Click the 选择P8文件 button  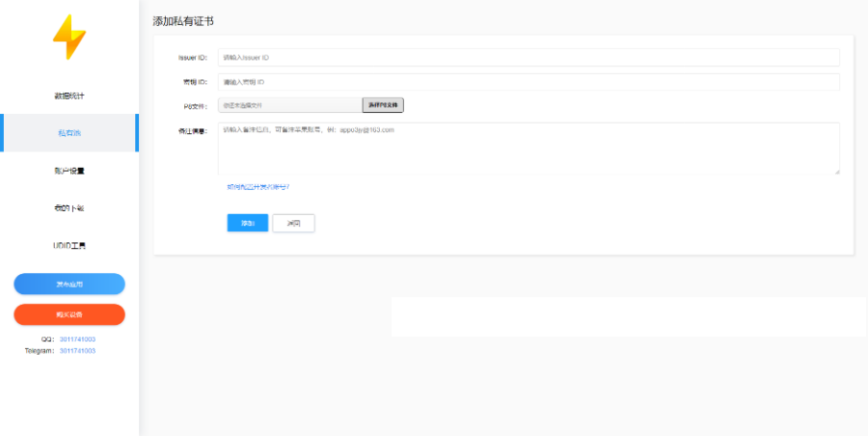[383, 105]
